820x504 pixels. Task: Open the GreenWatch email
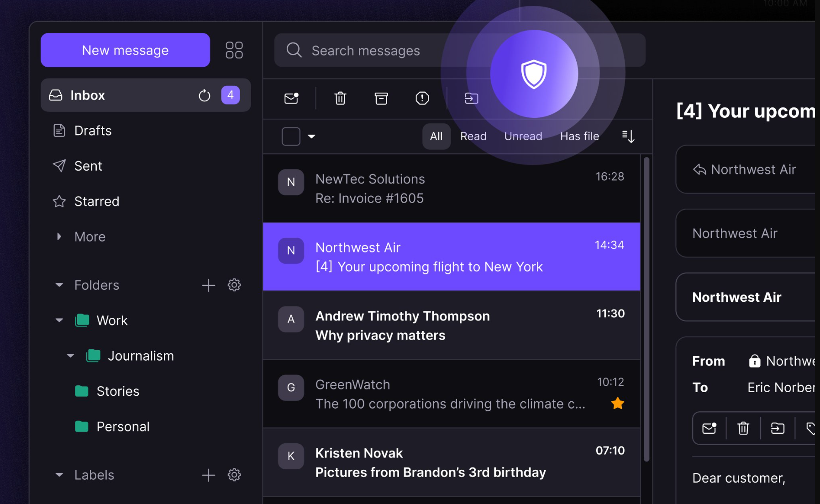coord(452,394)
